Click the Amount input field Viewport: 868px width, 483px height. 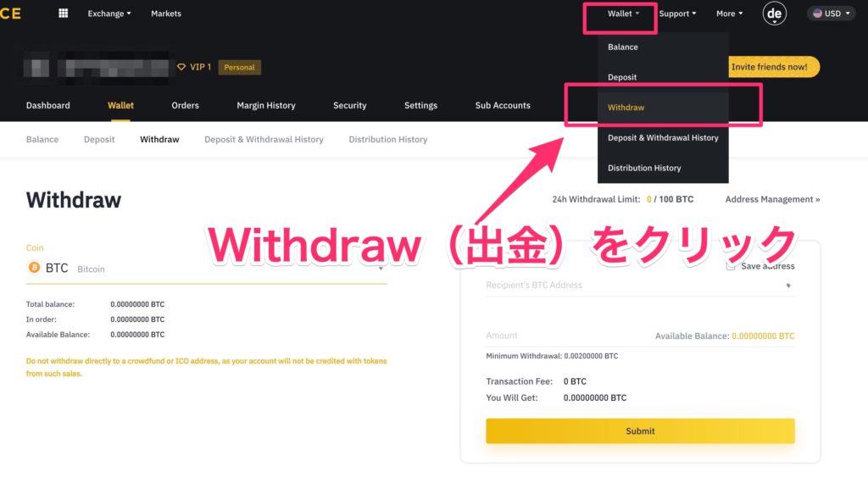567,336
